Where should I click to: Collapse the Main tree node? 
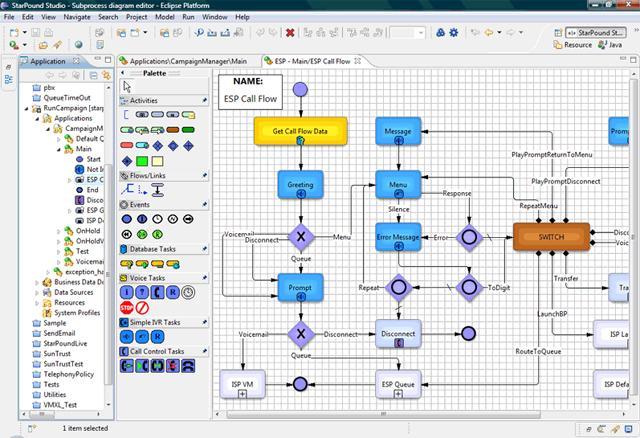click(x=58, y=149)
